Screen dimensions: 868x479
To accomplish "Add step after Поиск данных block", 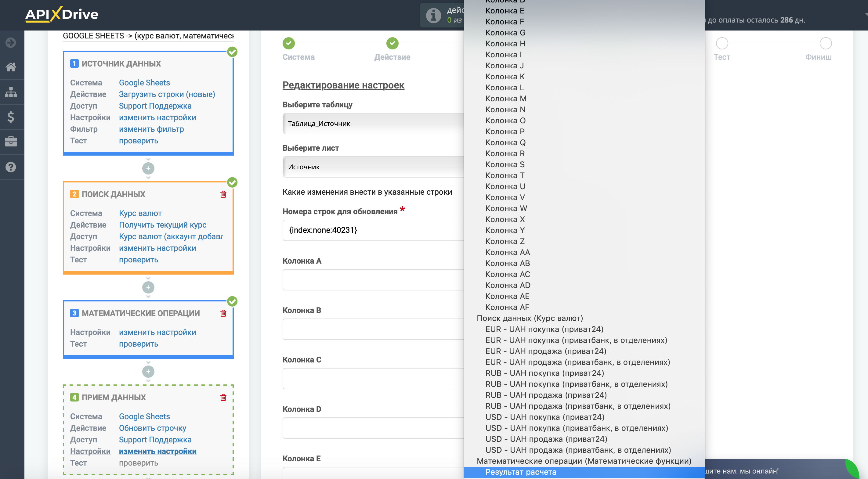I will tap(148, 287).
